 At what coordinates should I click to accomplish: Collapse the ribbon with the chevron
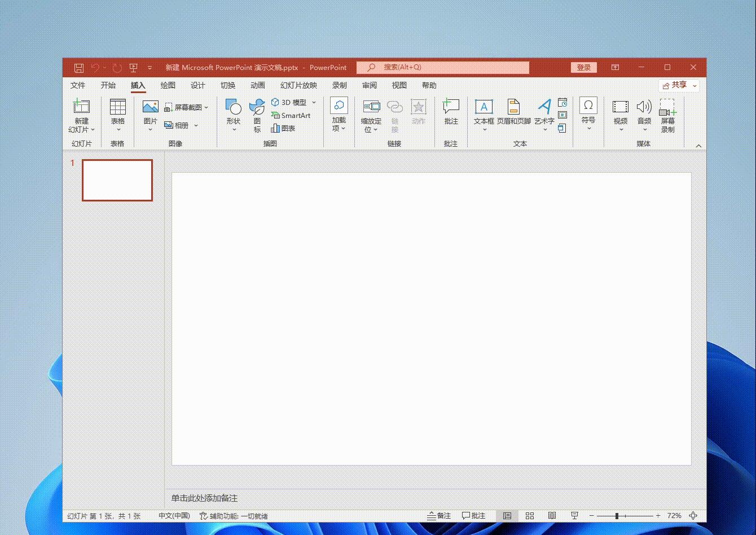click(x=698, y=146)
